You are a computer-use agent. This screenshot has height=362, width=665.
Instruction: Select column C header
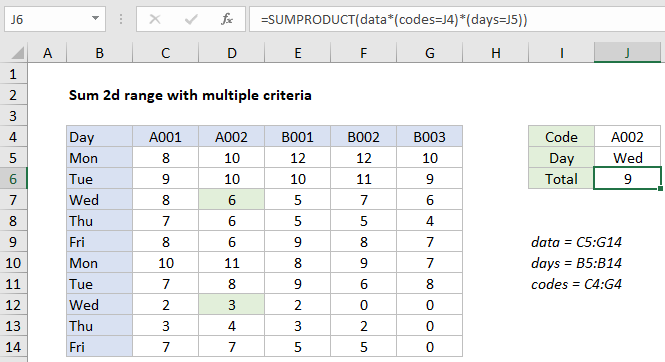[165, 53]
